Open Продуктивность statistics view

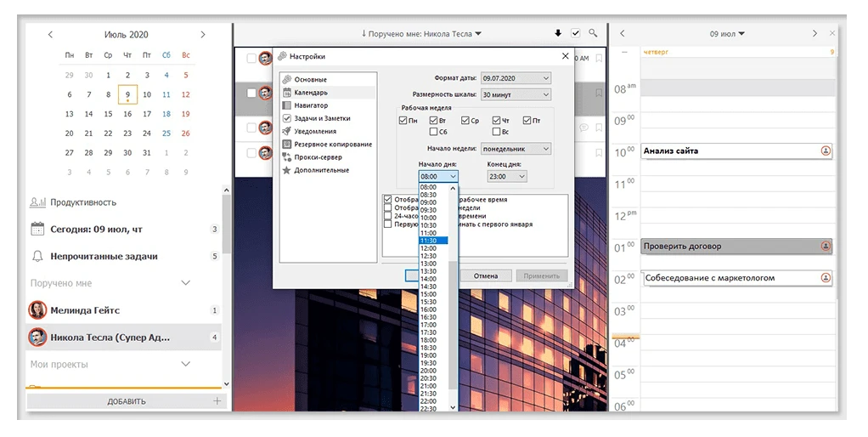tap(82, 202)
